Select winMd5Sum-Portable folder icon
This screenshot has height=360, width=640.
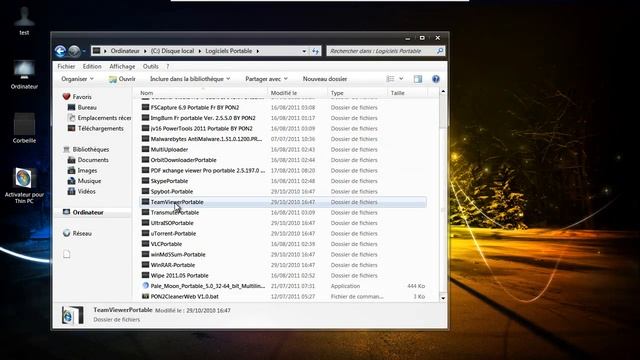[x=145, y=254]
